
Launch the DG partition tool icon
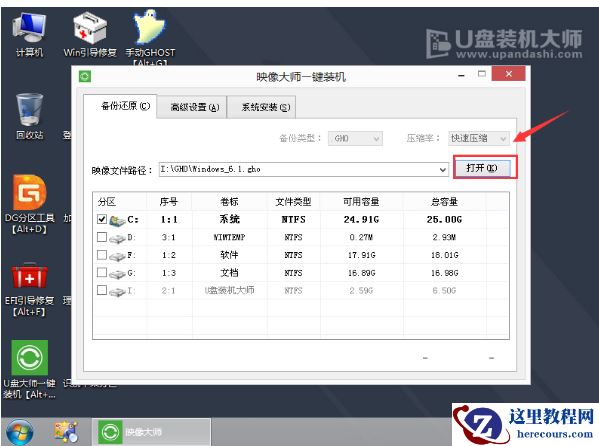[x=29, y=192]
